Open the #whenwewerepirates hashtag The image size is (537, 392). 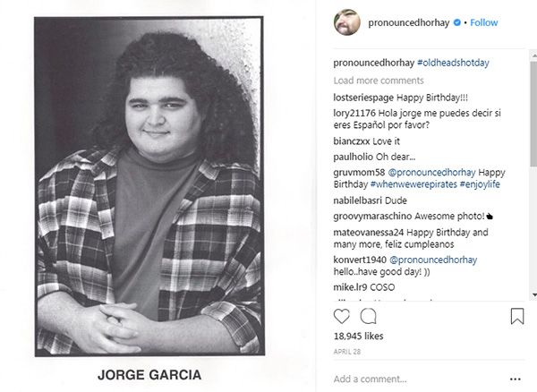click(x=413, y=184)
